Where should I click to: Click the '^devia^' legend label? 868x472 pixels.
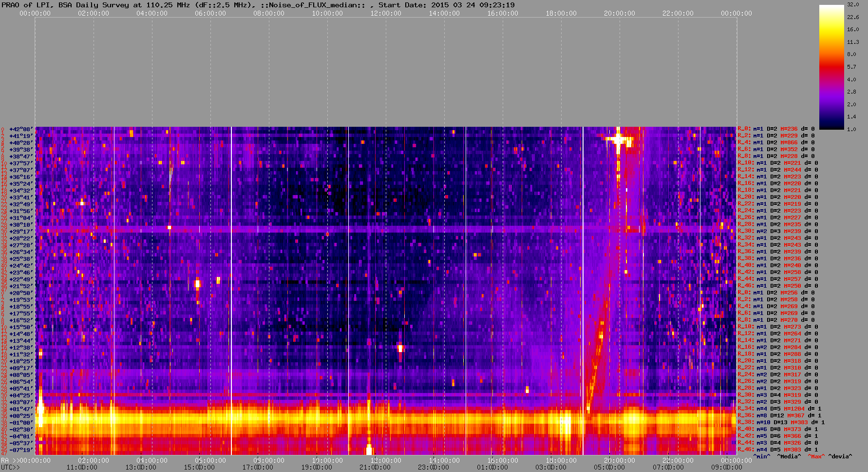[x=840, y=457]
